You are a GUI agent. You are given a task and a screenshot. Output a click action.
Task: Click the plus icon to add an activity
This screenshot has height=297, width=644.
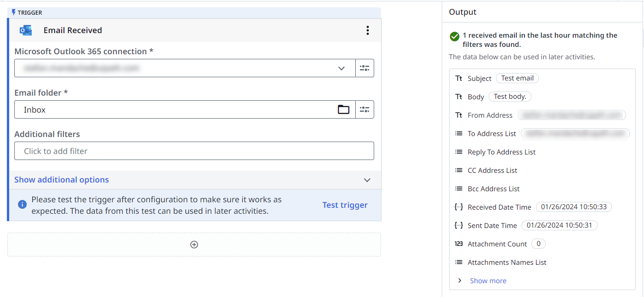point(194,245)
